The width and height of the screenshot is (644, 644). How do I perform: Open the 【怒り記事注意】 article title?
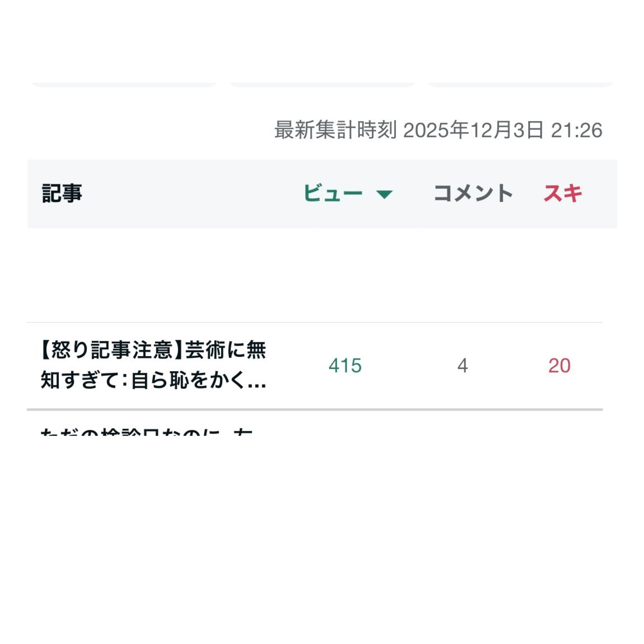pyautogui.click(x=153, y=365)
